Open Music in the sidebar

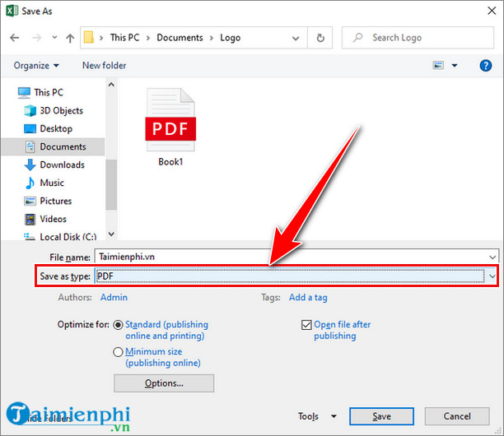(x=44, y=183)
